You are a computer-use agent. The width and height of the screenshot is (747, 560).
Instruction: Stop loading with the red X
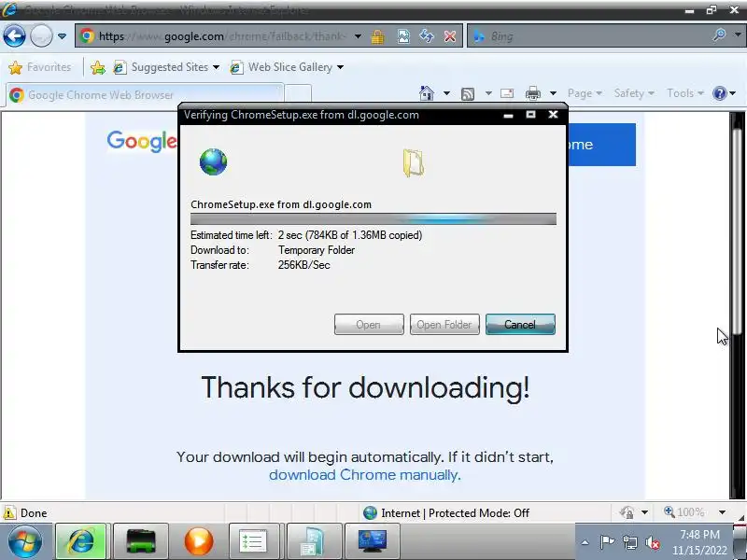point(450,36)
